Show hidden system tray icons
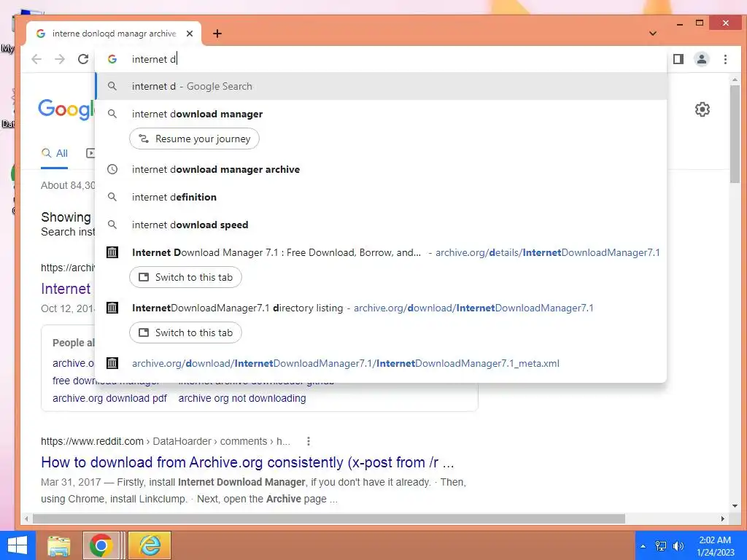 pyautogui.click(x=643, y=546)
